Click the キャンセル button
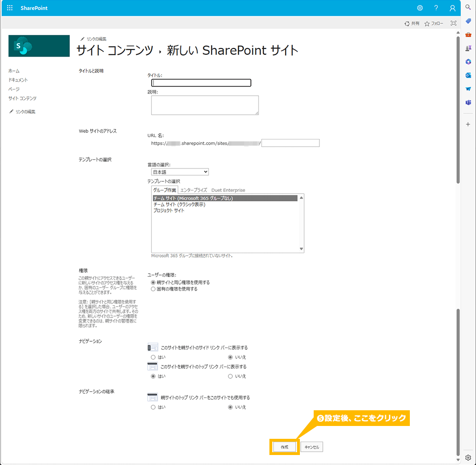The image size is (476, 465). 312,447
